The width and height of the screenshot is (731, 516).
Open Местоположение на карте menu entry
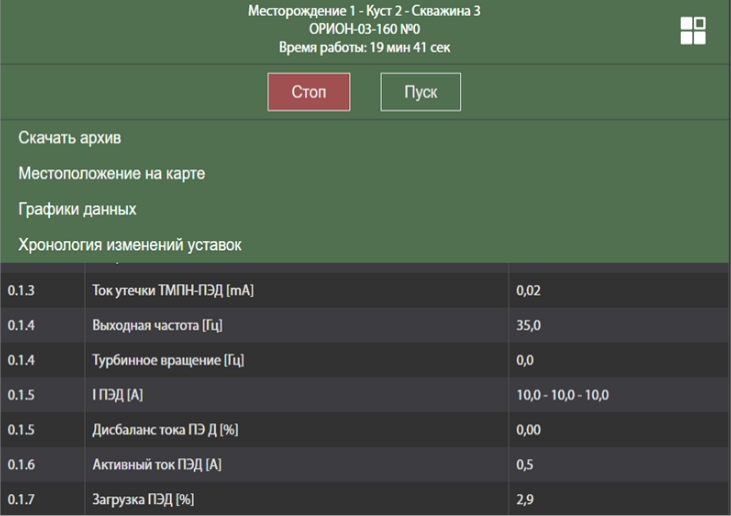tap(111, 174)
